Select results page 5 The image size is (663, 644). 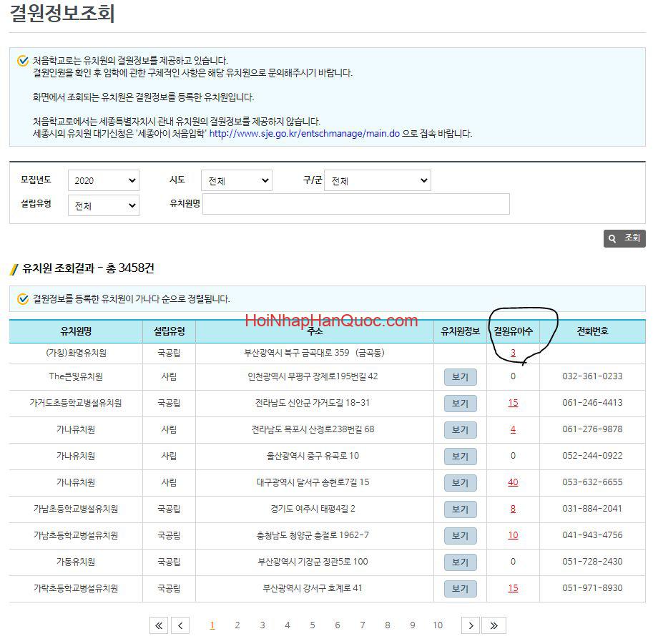(x=313, y=625)
